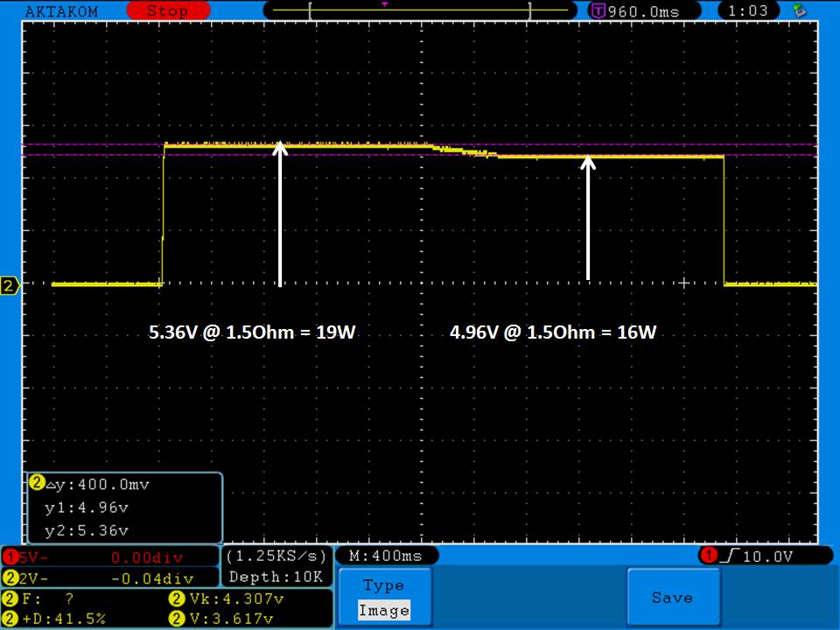
Task: Click the 1:03 clock readout
Action: (x=748, y=10)
